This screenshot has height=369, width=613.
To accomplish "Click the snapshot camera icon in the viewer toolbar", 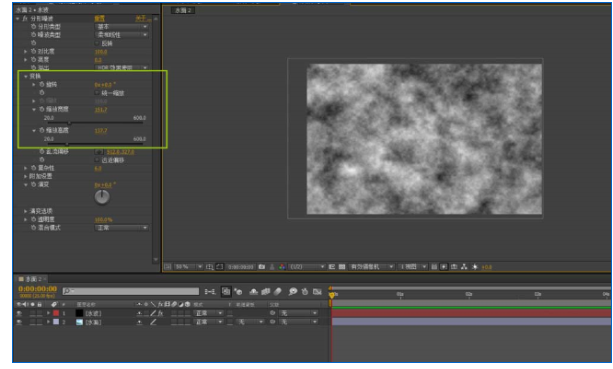I will click(x=262, y=267).
